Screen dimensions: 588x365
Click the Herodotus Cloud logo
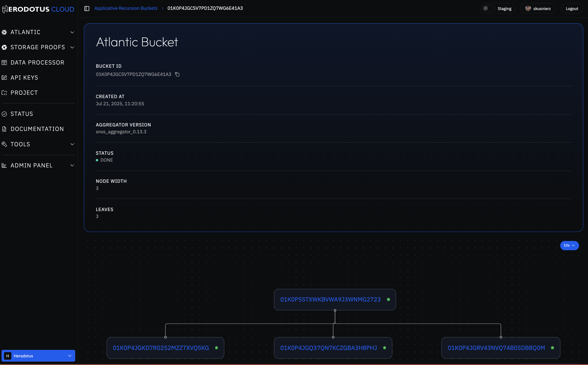(x=38, y=9)
